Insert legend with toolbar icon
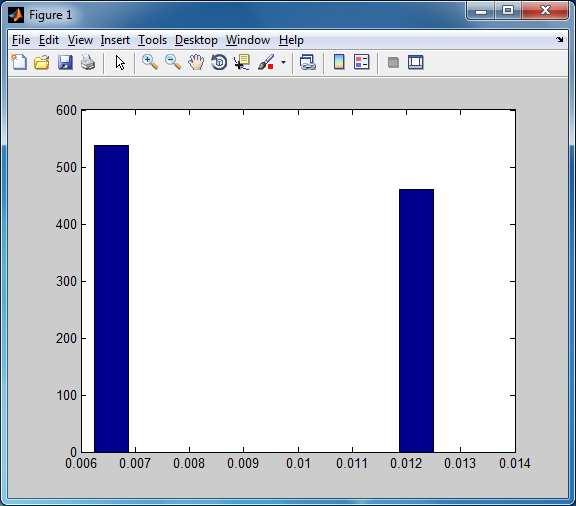 pyautogui.click(x=361, y=62)
